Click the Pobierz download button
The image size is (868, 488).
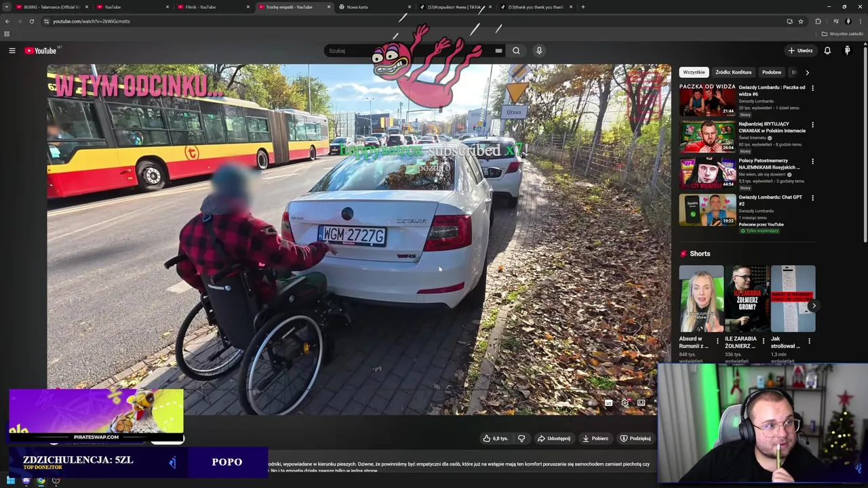(595, 439)
